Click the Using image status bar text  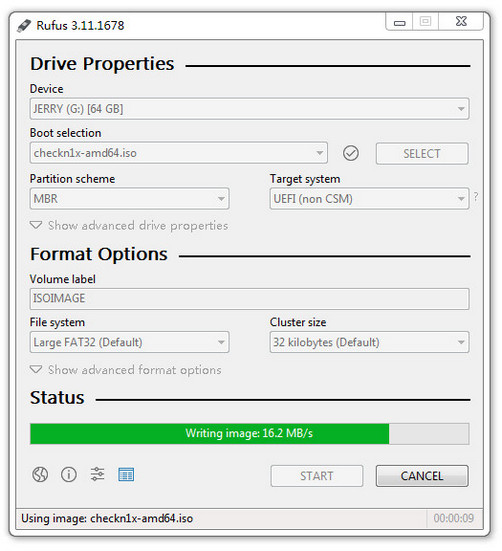coord(107,519)
